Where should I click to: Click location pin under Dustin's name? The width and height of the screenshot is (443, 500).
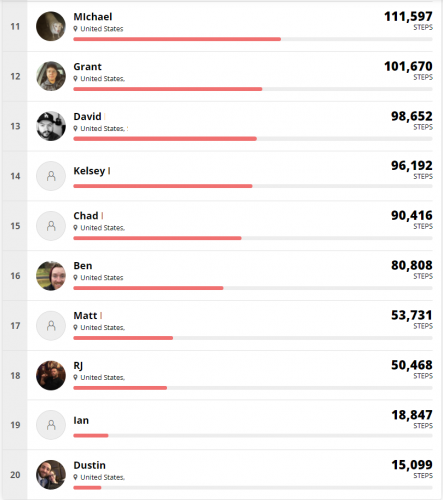76,477
